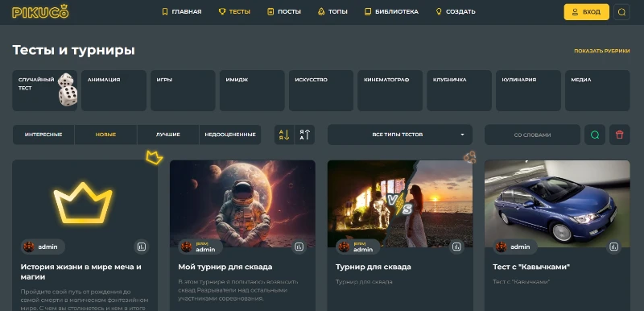Viewport: 644px width, 311px height.
Task: Open the search icon in header
Action: click(621, 12)
